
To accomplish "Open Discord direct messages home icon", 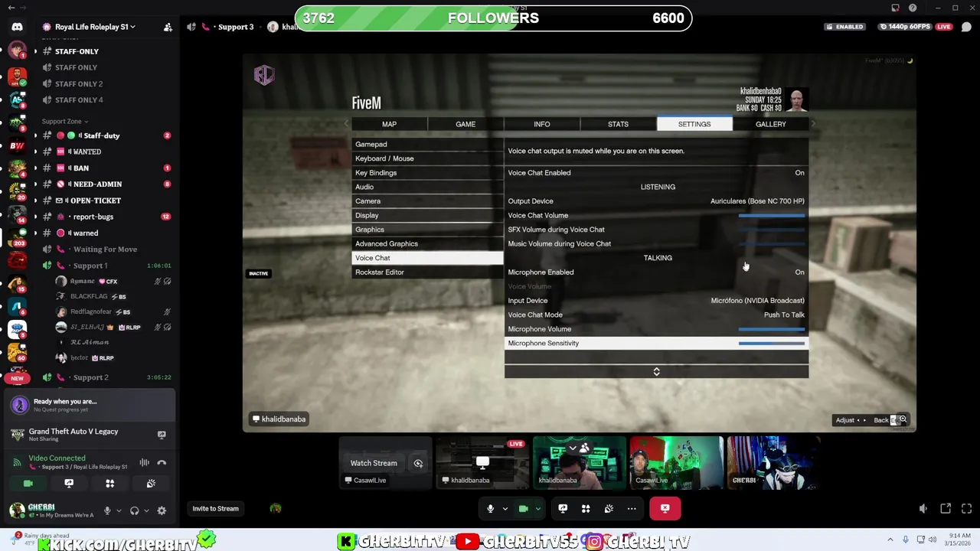I will coord(17,27).
